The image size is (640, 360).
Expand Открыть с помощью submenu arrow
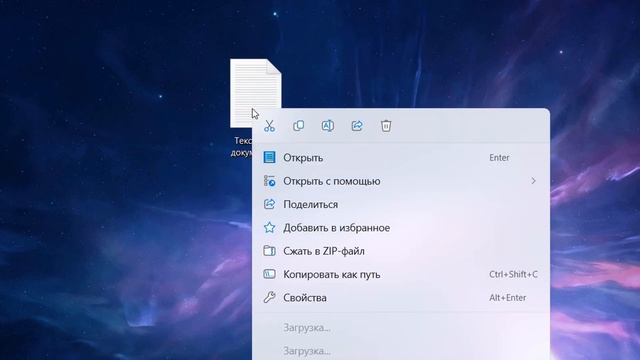533,181
